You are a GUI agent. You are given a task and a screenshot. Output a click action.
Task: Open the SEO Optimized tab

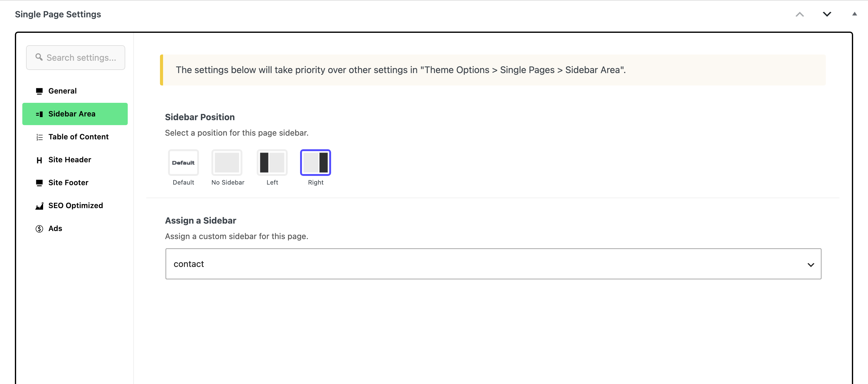[75, 205]
